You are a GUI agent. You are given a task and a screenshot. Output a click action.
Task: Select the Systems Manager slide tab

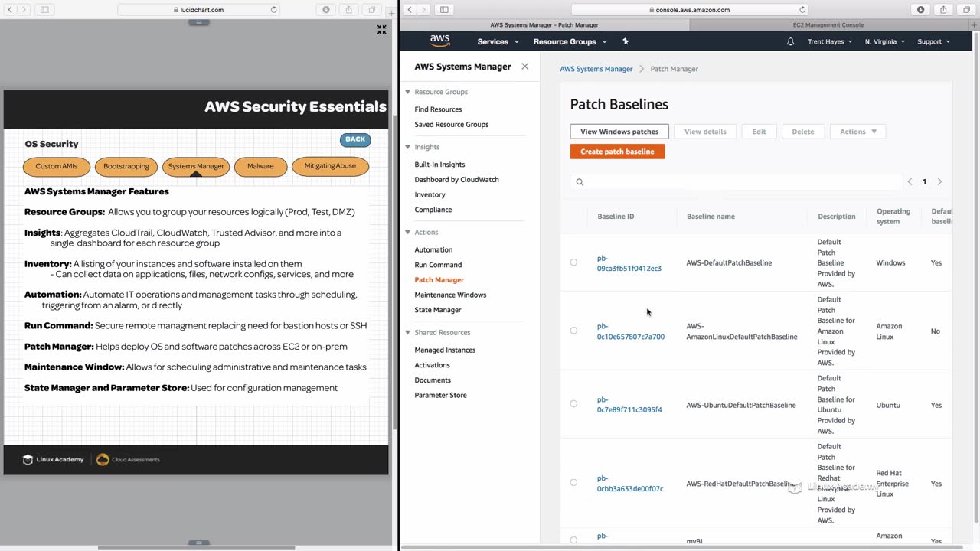point(196,166)
